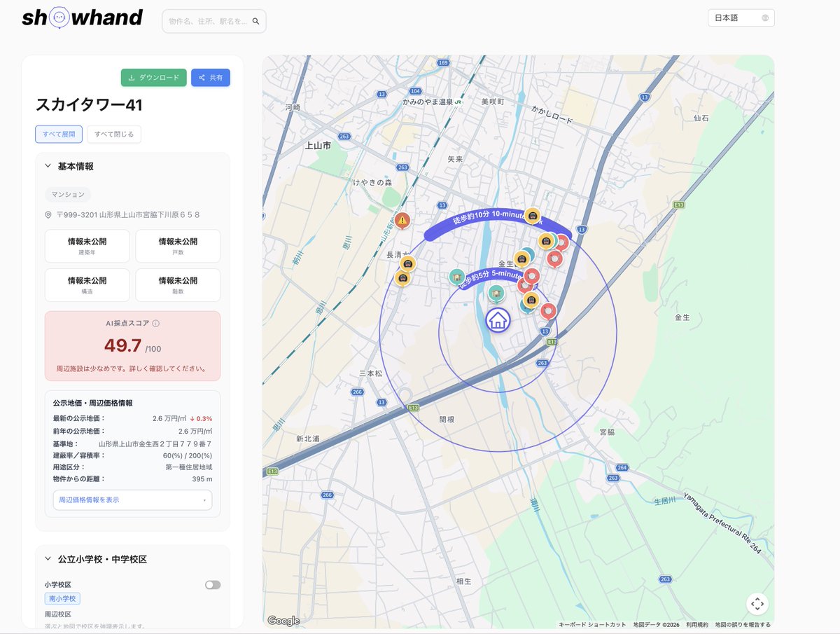Click the 階数 info card

(178, 285)
